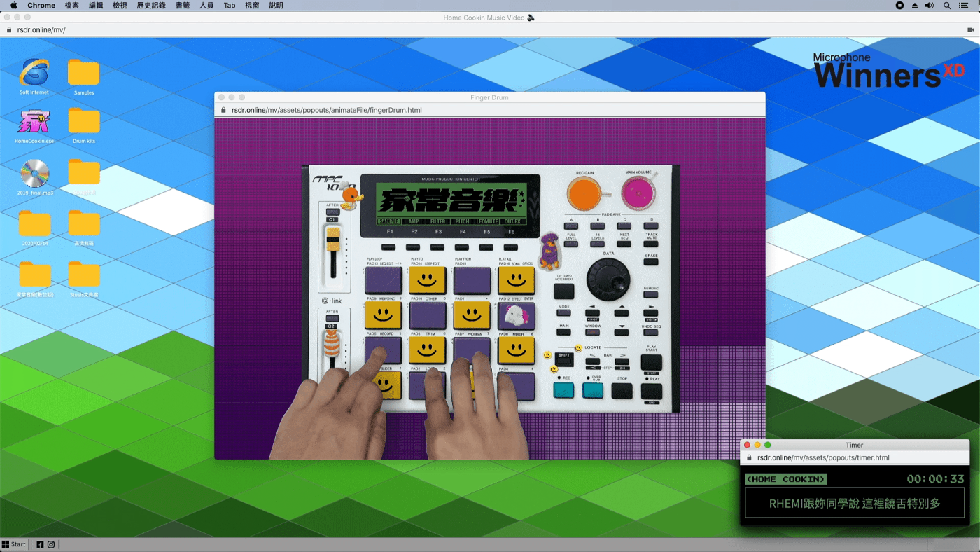Click the Timer window address bar
The width and height of the screenshot is (980, 552).
coord(855,457)
